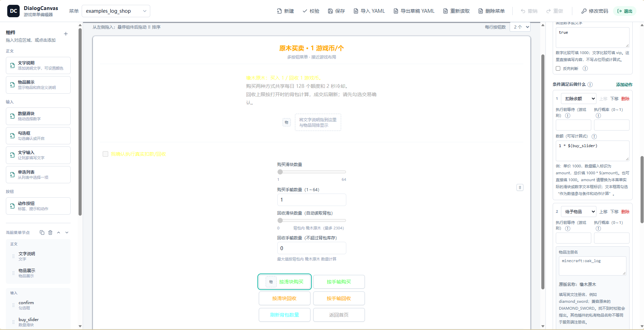Screen dimensions: 644x330
Task: Open the 扣除余额 action type dropdown
Action: (x=579, y=99)
